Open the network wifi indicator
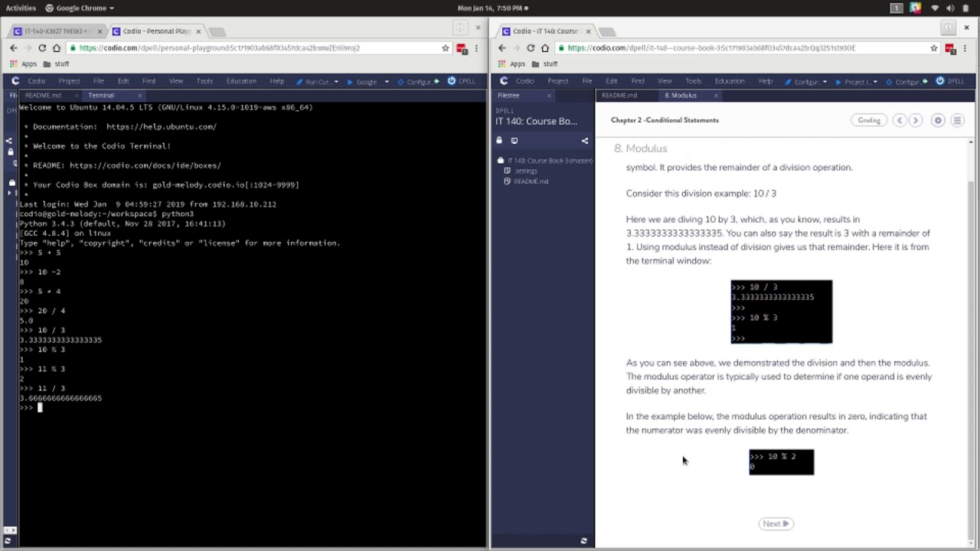 (x=935, y=8)
